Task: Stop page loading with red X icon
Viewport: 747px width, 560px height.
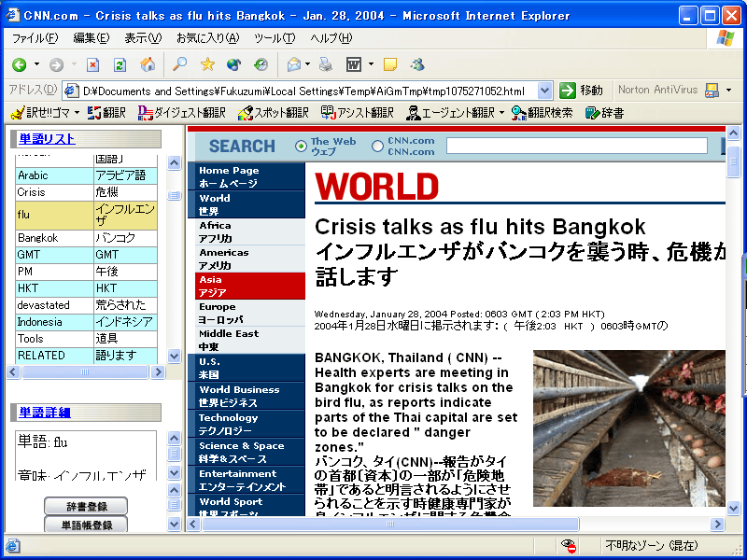Action: [x=92, y=64]
